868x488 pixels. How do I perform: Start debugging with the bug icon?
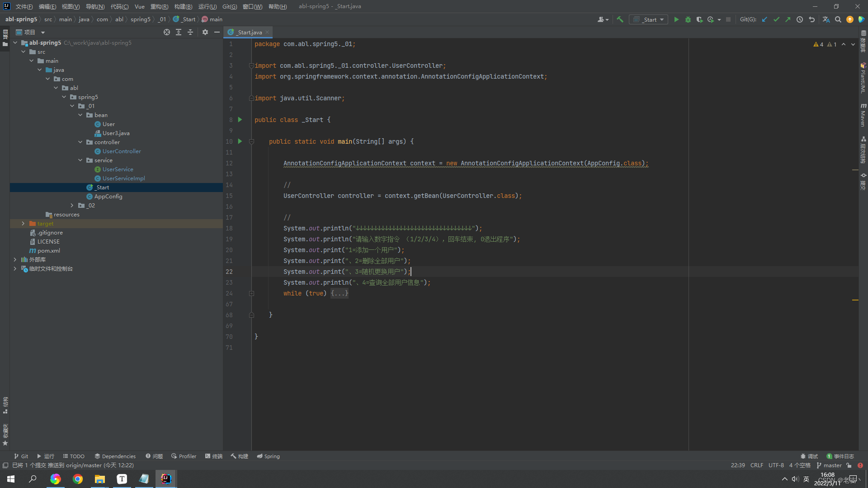(688, 19)
